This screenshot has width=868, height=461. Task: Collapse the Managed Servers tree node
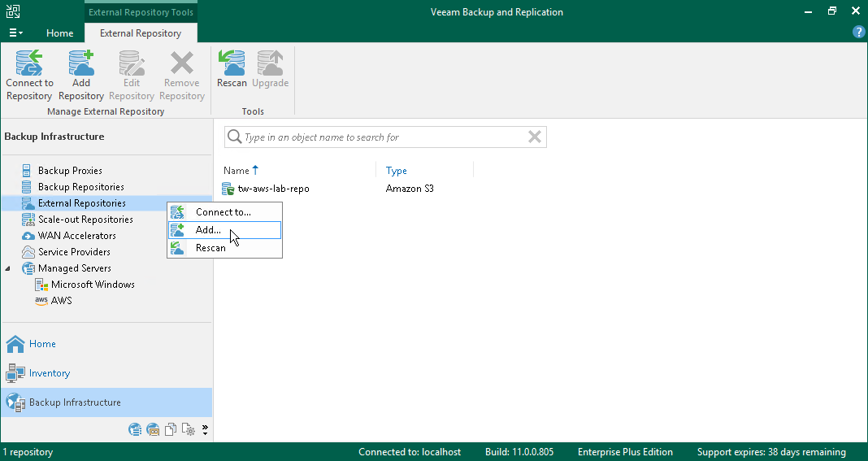[9, 268]
